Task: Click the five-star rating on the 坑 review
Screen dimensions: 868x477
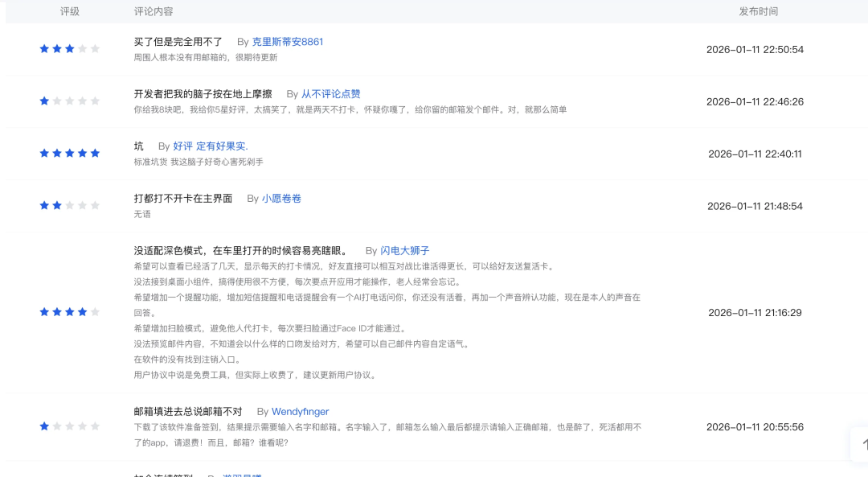Action: 69,154
